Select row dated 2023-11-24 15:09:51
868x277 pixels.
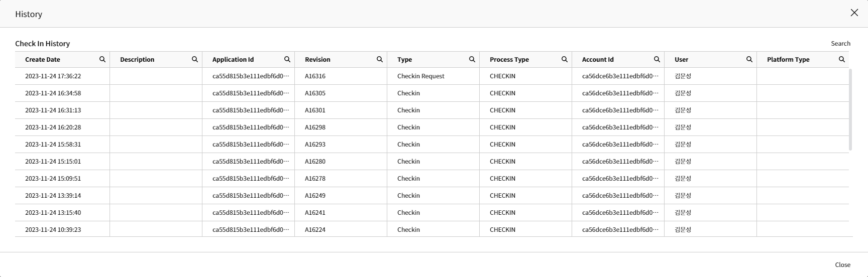click(432, 179)
